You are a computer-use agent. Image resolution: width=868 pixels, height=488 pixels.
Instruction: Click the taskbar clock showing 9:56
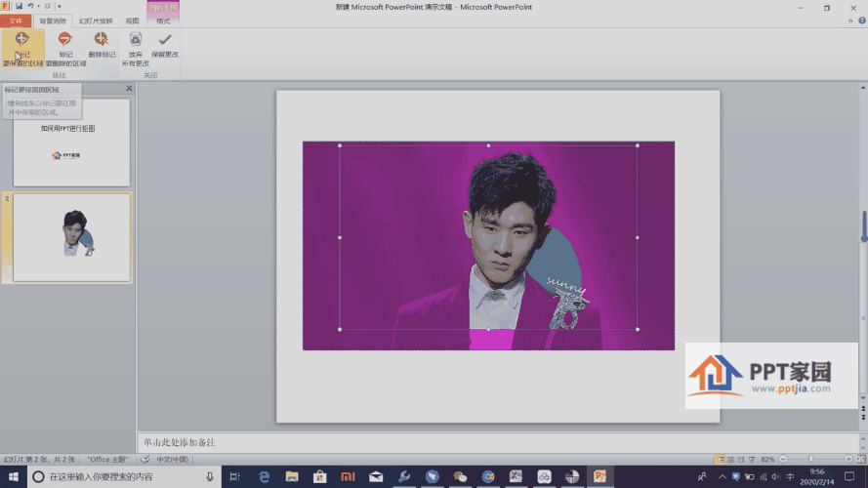click(x=816, y=476)
